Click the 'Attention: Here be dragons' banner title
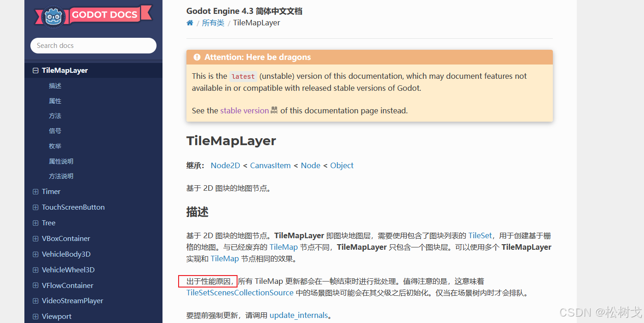This screenshot has height=323, width=644. (x=258, y=57)
